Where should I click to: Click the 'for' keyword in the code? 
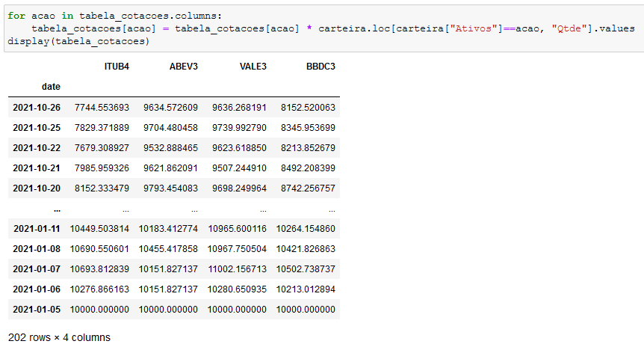[16, 16]
